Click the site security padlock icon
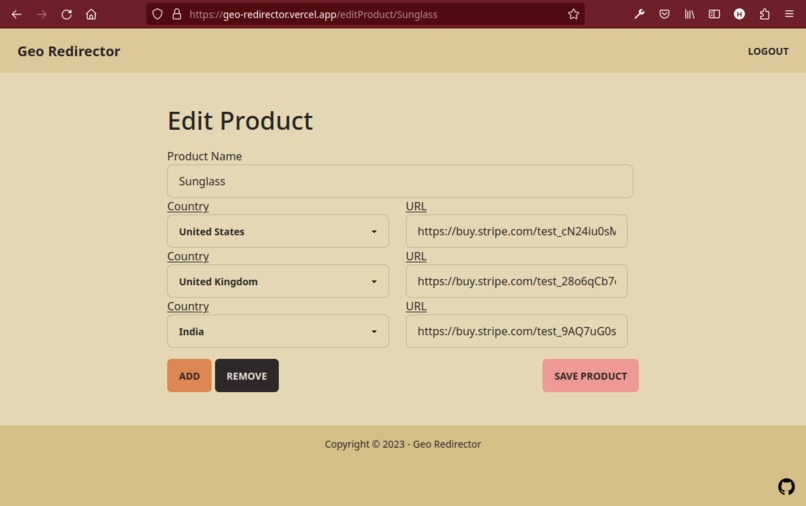 tap(176, 14)
